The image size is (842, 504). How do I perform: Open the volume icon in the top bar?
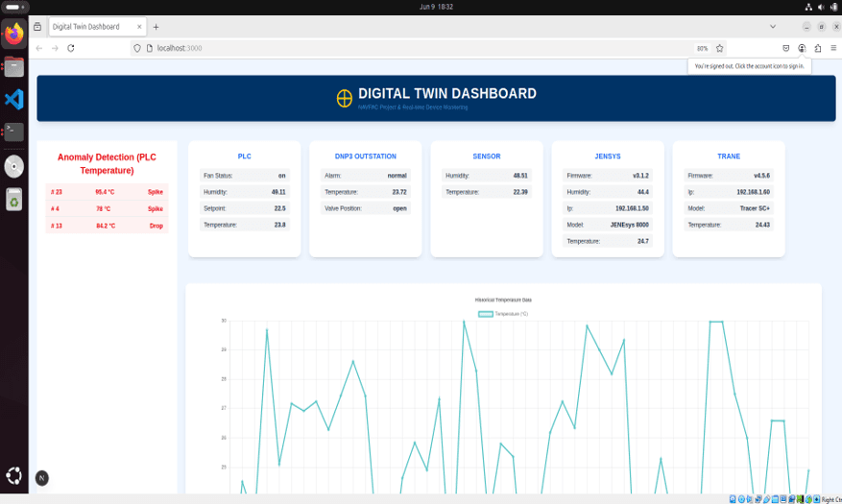[821, 7]
